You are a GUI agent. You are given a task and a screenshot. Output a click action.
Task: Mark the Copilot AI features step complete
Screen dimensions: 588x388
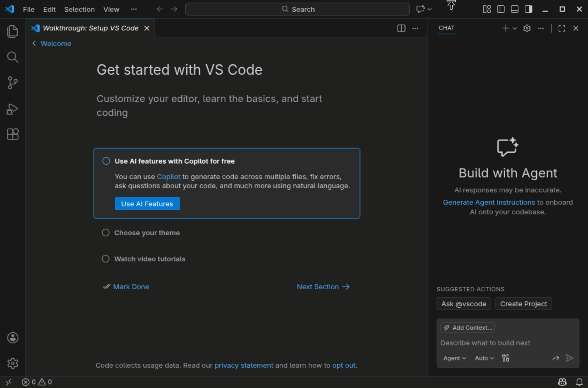[x=106, y=161]
